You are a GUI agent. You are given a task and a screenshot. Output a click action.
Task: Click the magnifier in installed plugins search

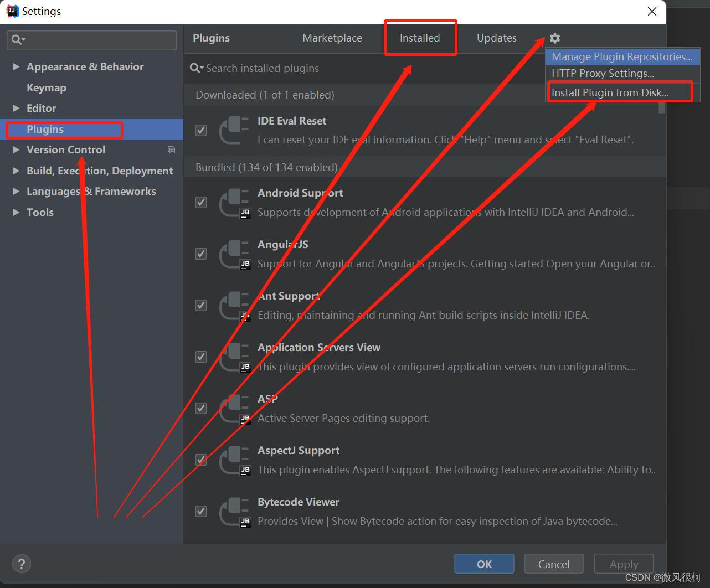pyautogui.click(x=197, y=68)
